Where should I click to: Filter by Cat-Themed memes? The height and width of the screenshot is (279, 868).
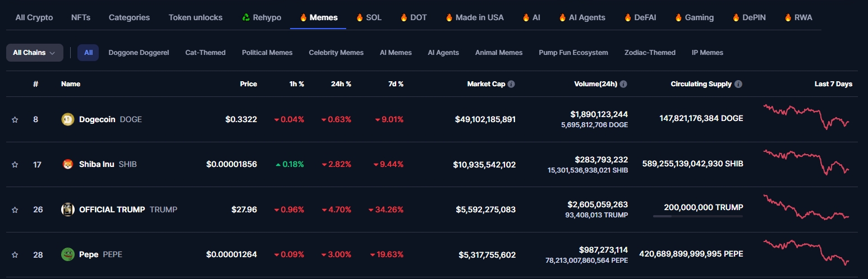pos(205,53)
